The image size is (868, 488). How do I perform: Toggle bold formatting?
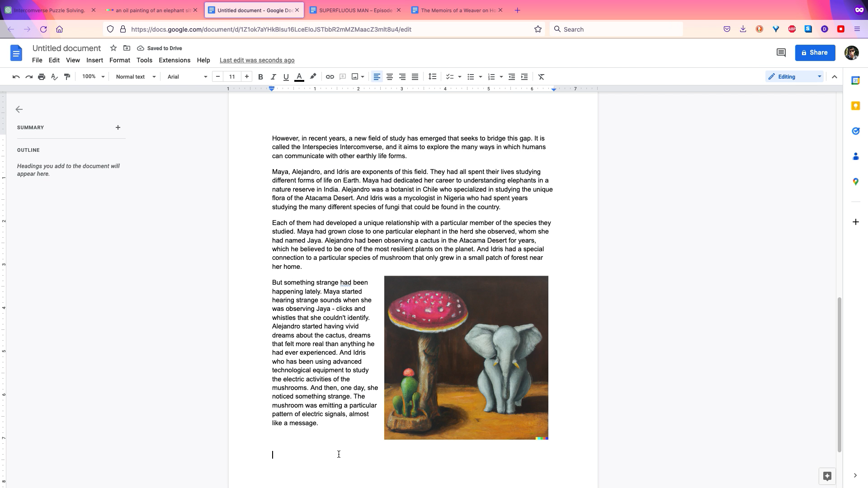(260, 77)
